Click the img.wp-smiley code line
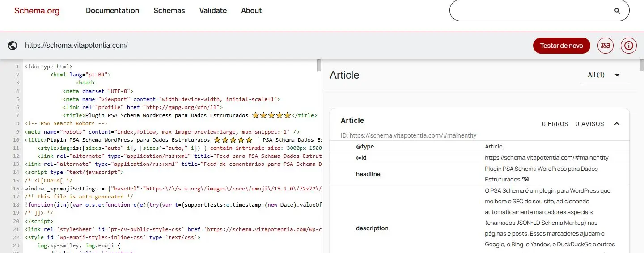644x253 pixels. (79, 245)
